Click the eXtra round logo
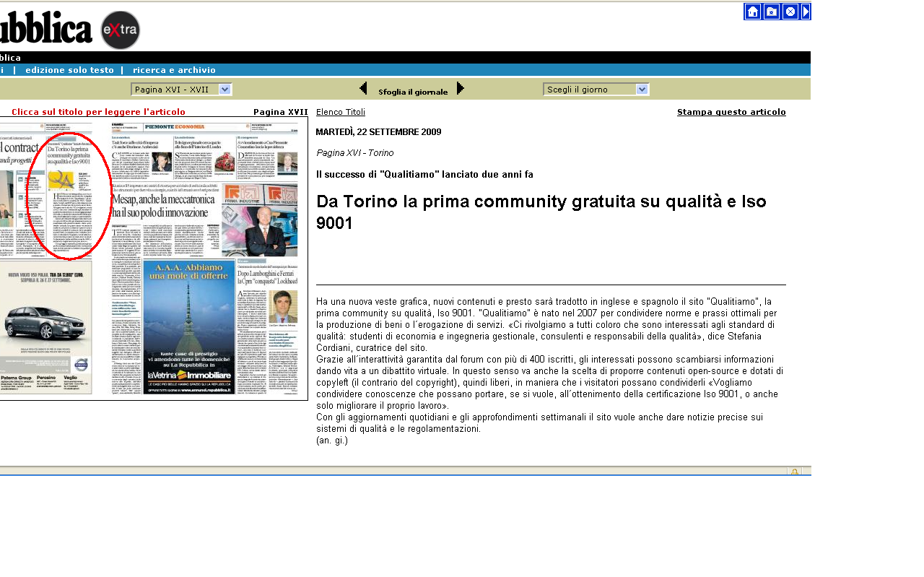Screen dimensions: 924x577 pos(121,30)
